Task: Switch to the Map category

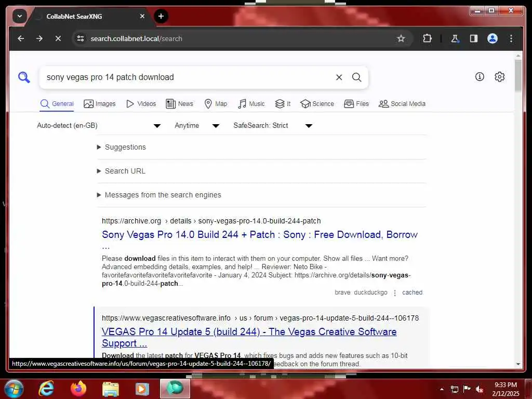Action: point(216,104)
